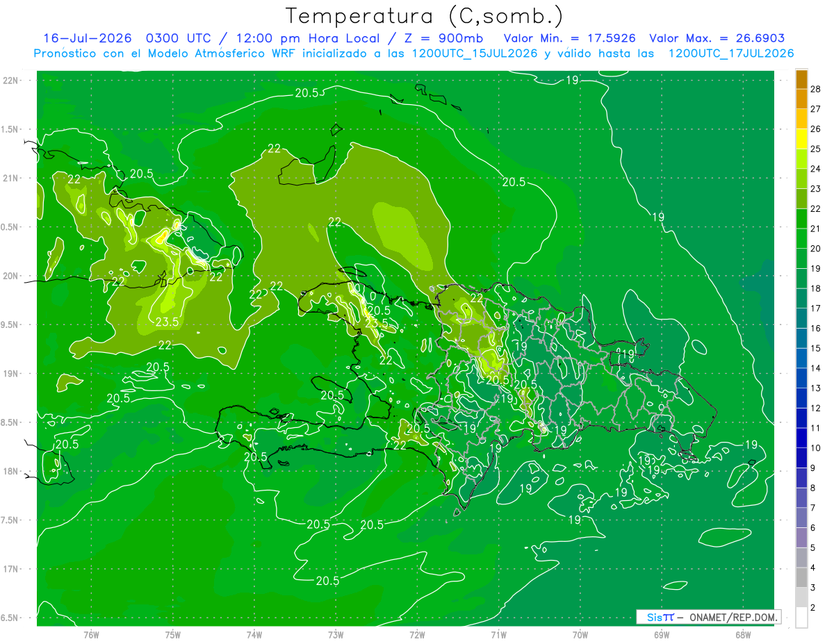This screenshot has height=644, width=834.
Task: Click legend value "28" on color scale
Action: (816, 89)
